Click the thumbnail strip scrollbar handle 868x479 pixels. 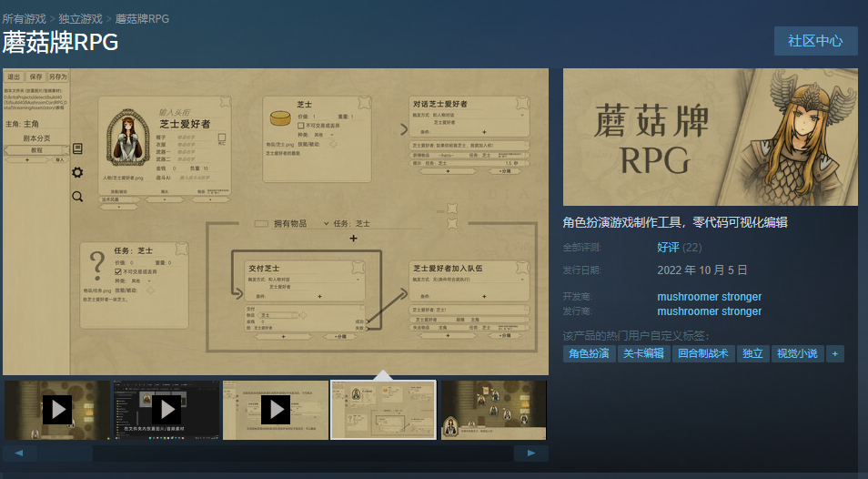point(65,453)
